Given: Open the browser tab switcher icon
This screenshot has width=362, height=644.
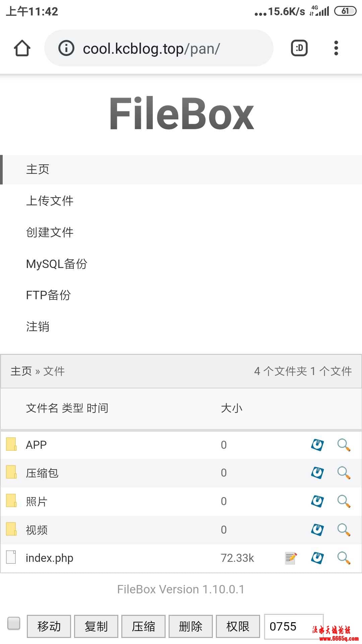Looking at the screenshot, I should [299, 48].
